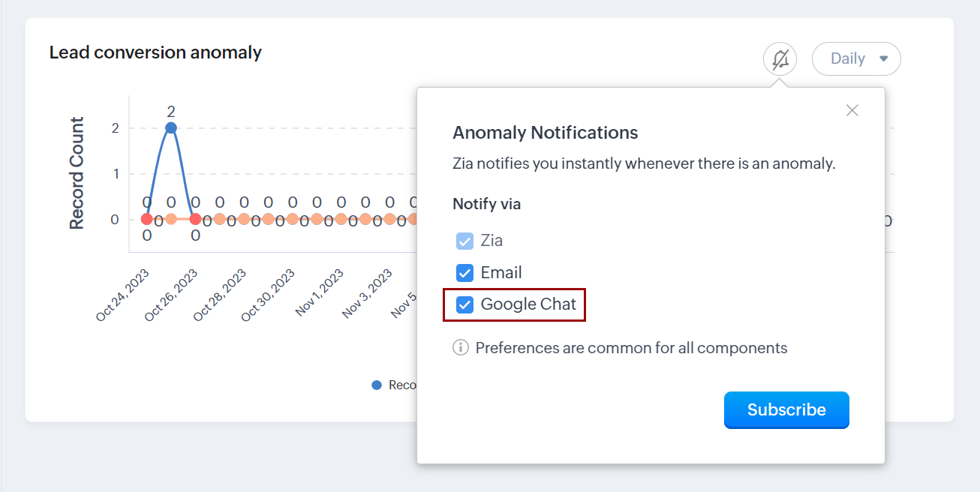Click the blue data point labeled 2
The height and width of the screenshot is (492, 980).
click(171, 127)
